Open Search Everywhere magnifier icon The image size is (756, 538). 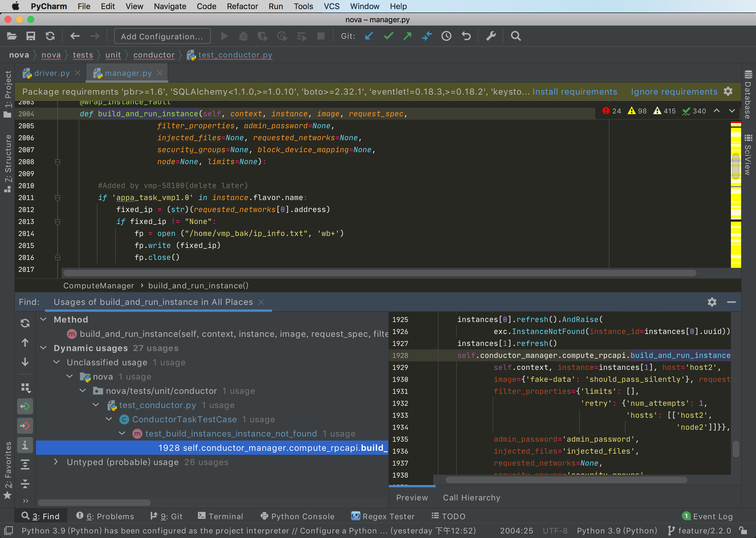515,36
